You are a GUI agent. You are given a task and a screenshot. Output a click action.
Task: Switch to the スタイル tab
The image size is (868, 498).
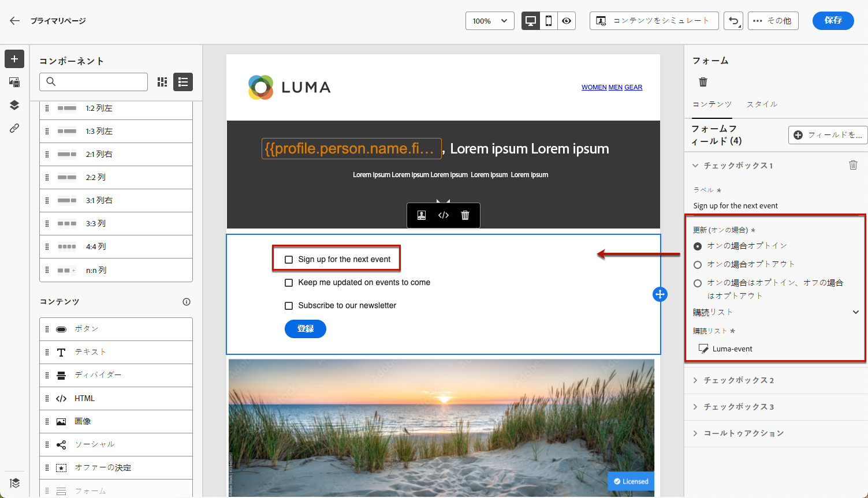pos(762,104)
